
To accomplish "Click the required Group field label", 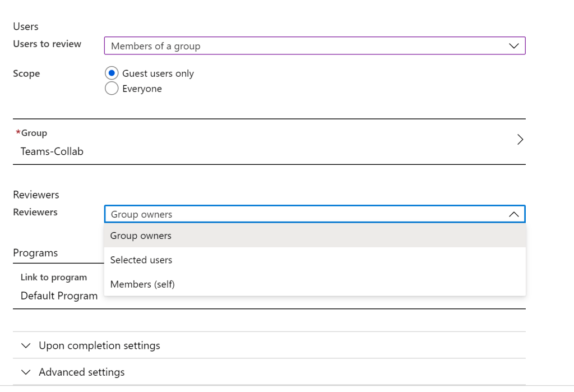I will (x=34, y=133).
